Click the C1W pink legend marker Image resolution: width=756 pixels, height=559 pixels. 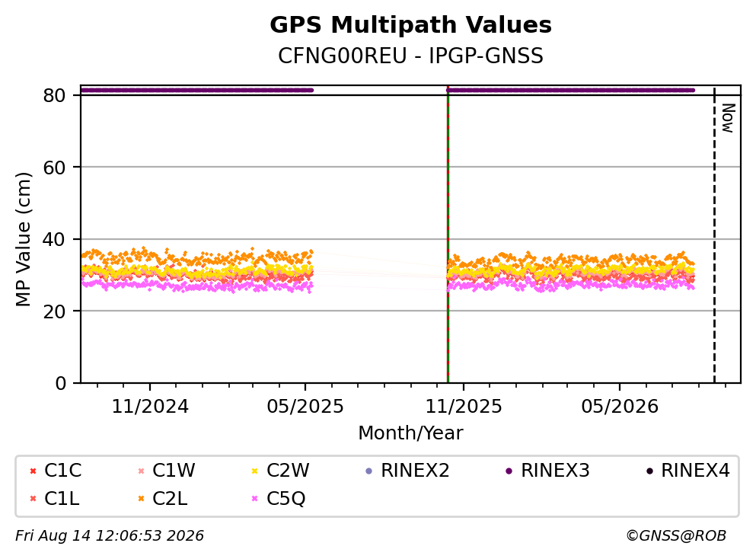tap(142, 471)
